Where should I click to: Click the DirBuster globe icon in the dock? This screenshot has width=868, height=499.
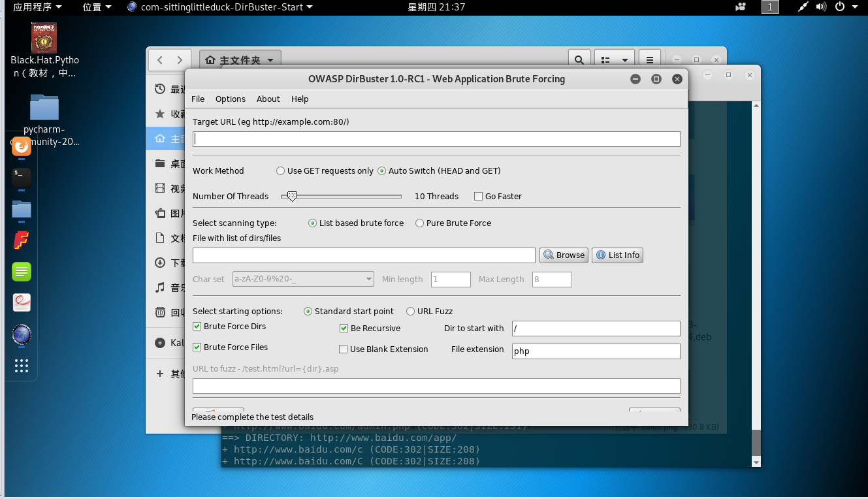[22, 334]
